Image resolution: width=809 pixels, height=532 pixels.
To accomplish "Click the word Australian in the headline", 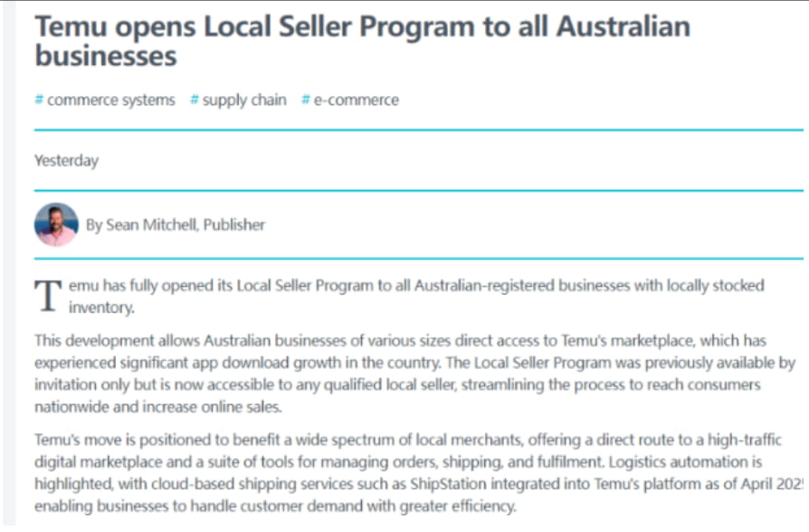I will tap(623, 25).
